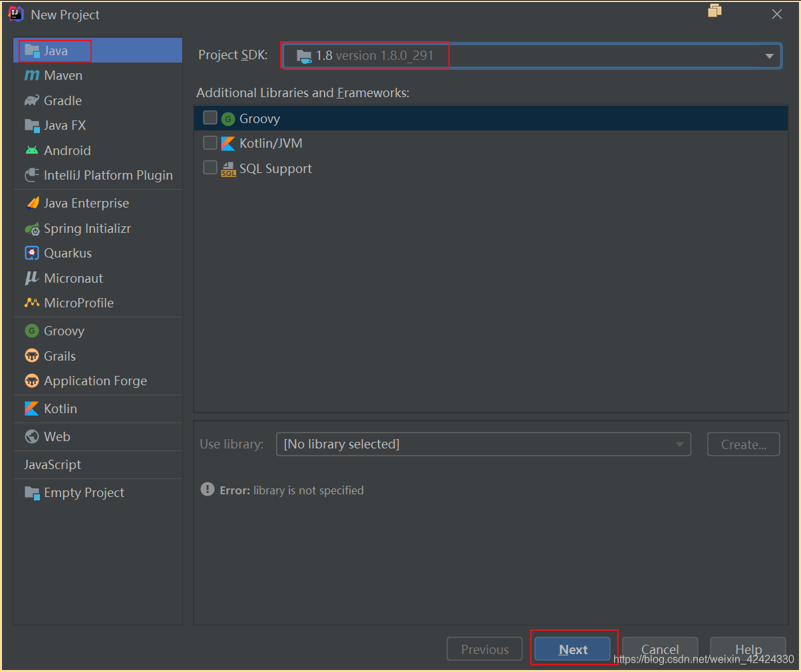The height and width of the screenshot is (672, 801).
Task: Click the Java Enterprise icon
Action: pyautogui.click(x=32, y=203)
